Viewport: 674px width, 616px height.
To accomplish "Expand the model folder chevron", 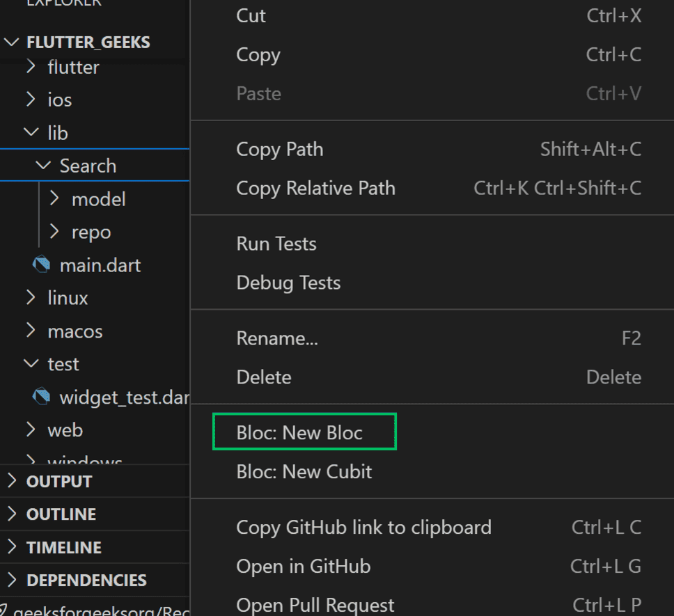I will (x=55, y=199).
